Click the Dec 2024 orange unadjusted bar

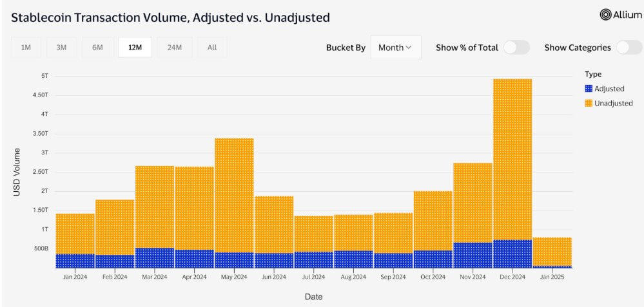(x=512, y=160)
